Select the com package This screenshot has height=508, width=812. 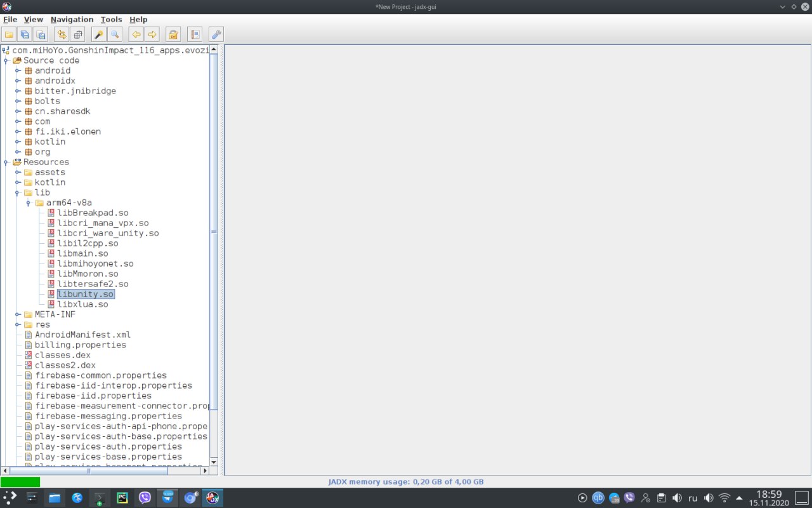[x=43, y=121]
